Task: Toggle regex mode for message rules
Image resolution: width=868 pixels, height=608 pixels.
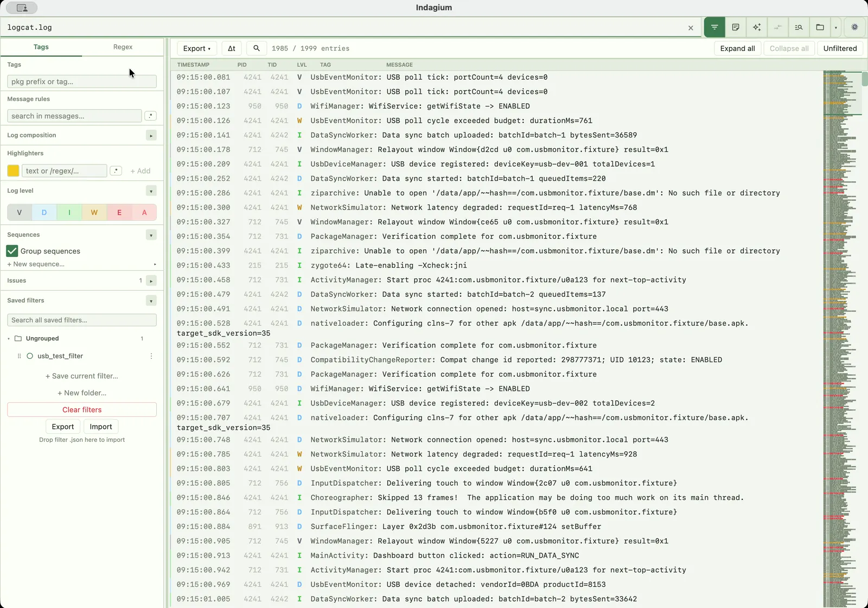Action: pyautogui.click(x=151, y=116)
